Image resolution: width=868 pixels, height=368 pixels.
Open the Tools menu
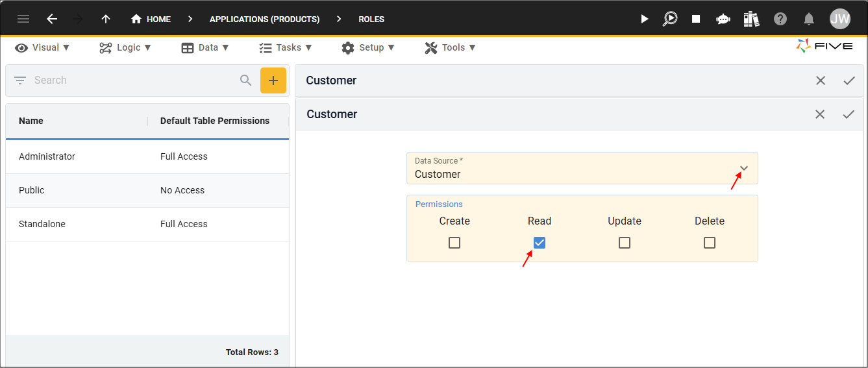pos(451,47)
